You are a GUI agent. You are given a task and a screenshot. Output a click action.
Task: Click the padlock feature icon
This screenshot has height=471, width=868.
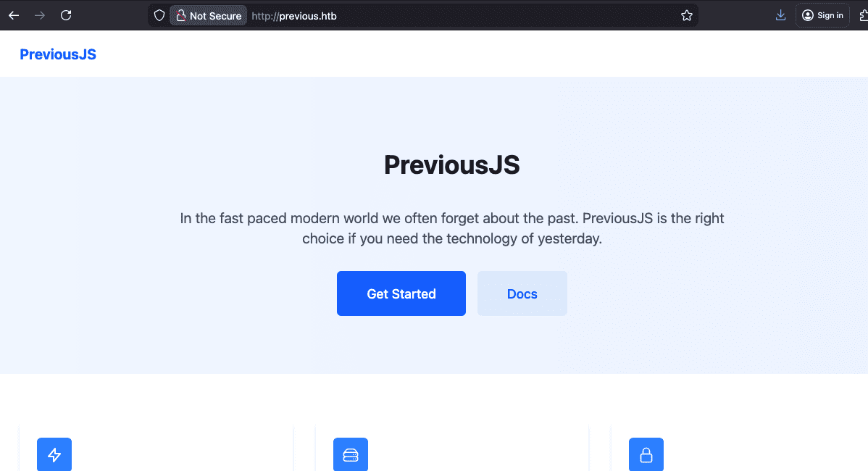646,454
